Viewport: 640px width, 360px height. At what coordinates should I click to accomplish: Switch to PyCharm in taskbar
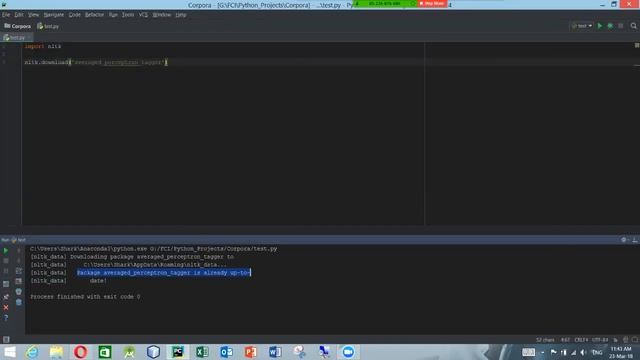[178, 352]
